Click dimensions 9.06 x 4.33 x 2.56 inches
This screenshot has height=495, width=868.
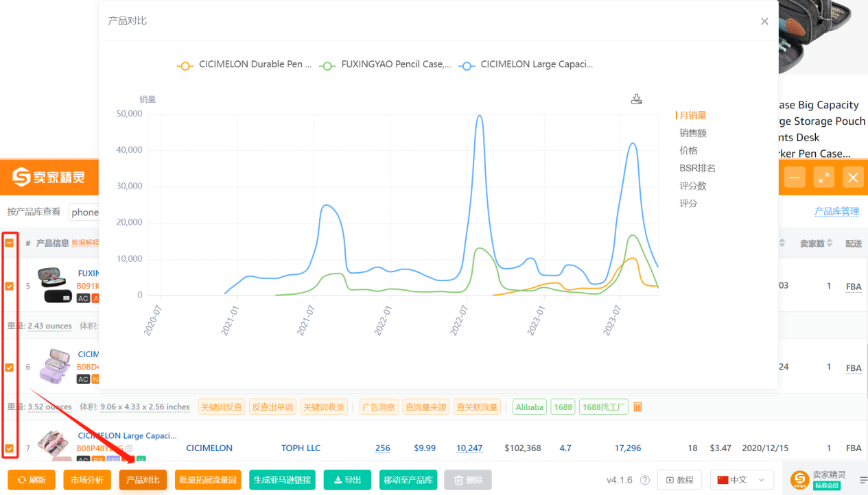coord(145,407)
